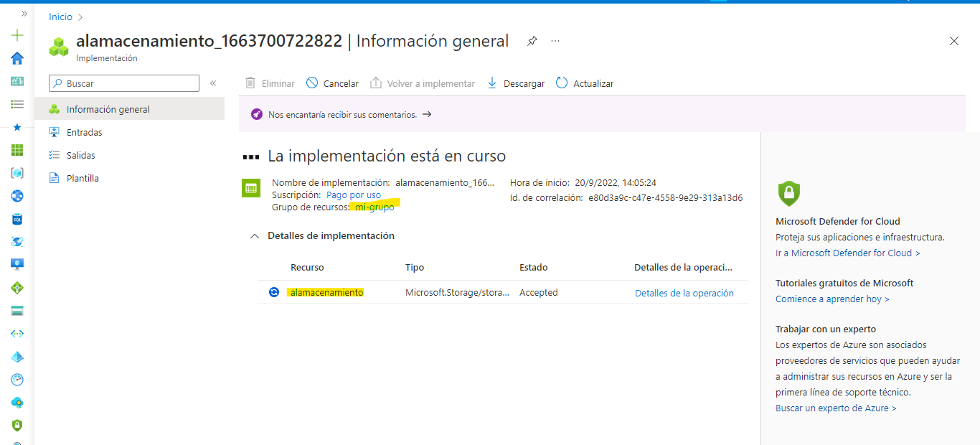Create a new resource using the plus icon
Image resolution: width=980 pixels, height=445 pixels.
[17, 34]
